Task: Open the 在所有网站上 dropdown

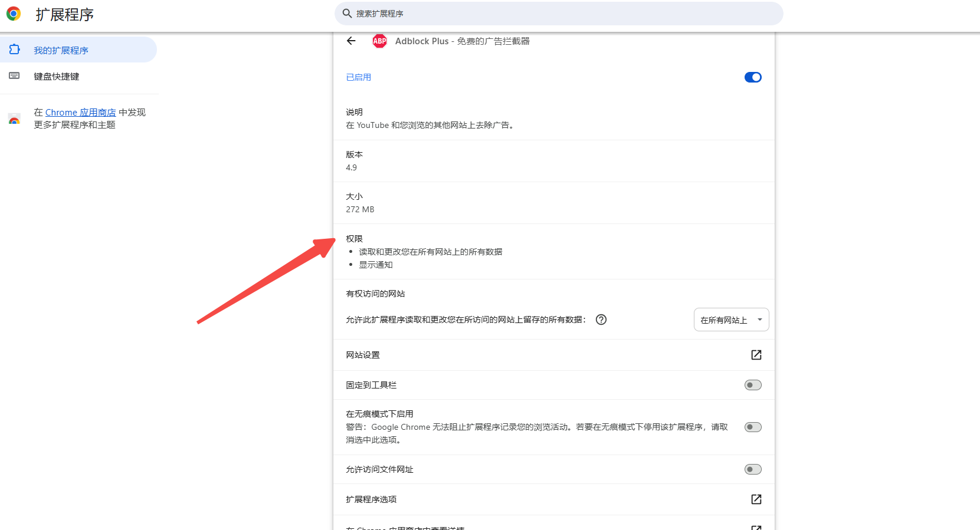Action: (x=731, y=320)
